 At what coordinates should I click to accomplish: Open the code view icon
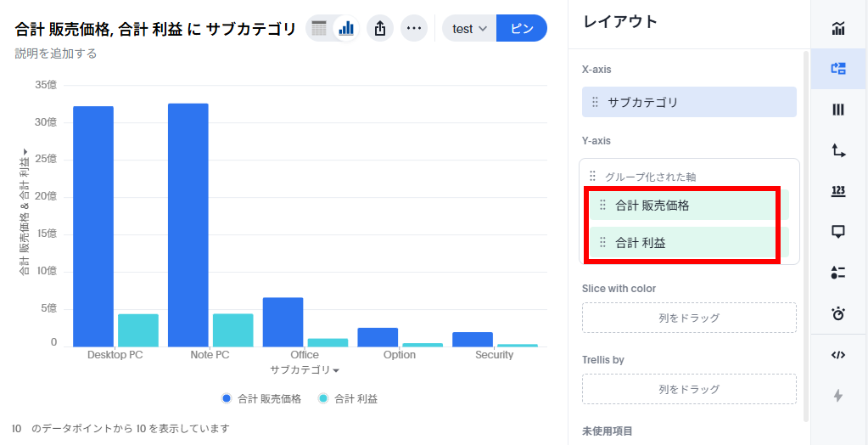pos(838,355)
